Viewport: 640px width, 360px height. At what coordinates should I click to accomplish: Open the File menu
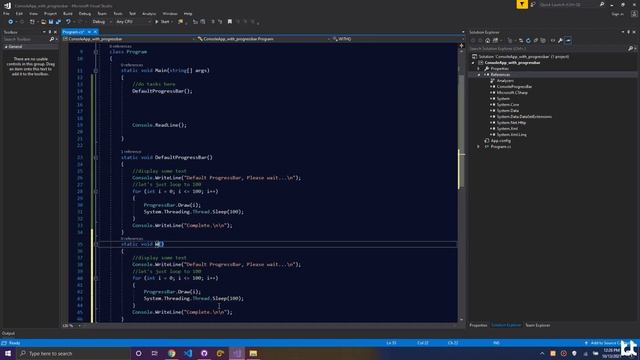(6, 13)
